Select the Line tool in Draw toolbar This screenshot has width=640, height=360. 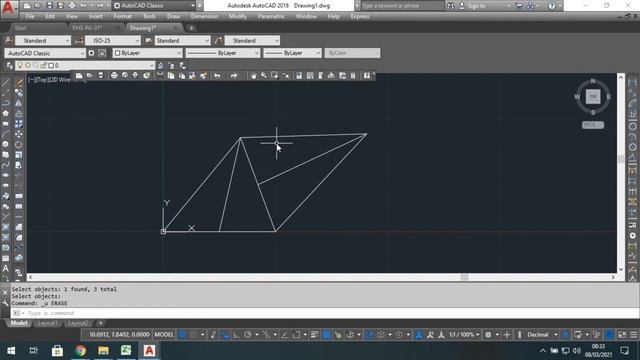click(5, 83)
